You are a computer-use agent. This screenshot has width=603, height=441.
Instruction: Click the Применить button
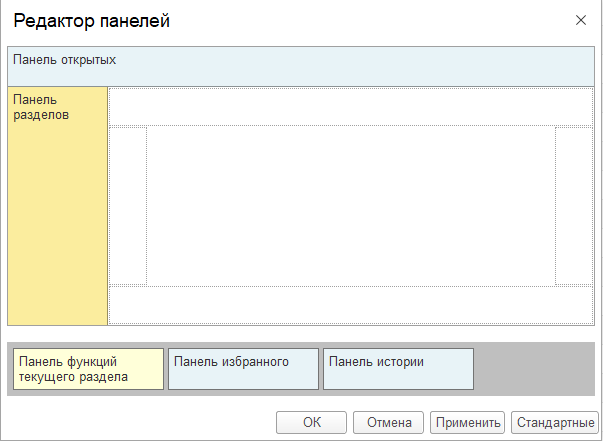point(467,422)
